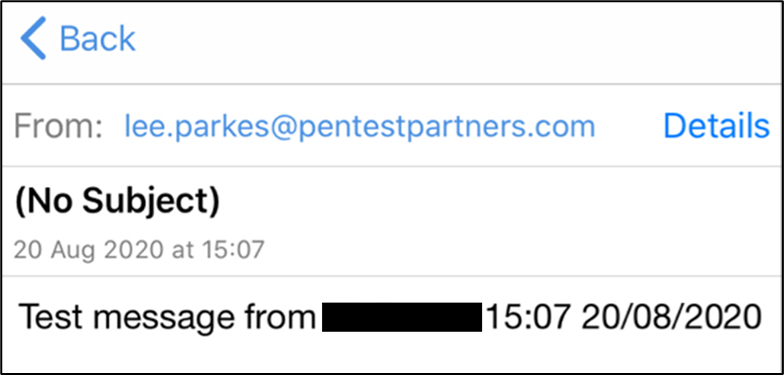Tap the blue back chevron arrow
The height and width of the screenshot is (375, 784).
(33, 38)
